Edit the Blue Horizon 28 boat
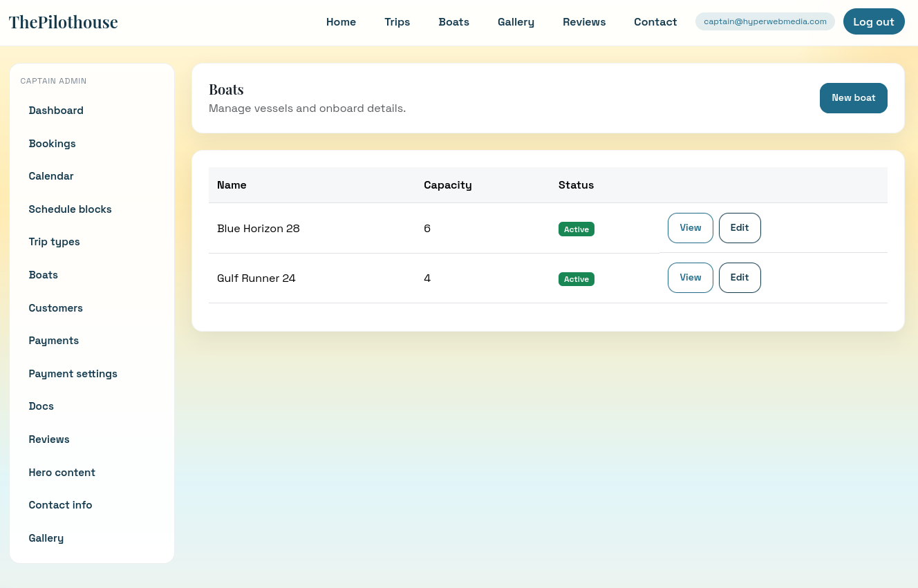The height and width of the screenshot is (588, 918). tap(739, 228)
